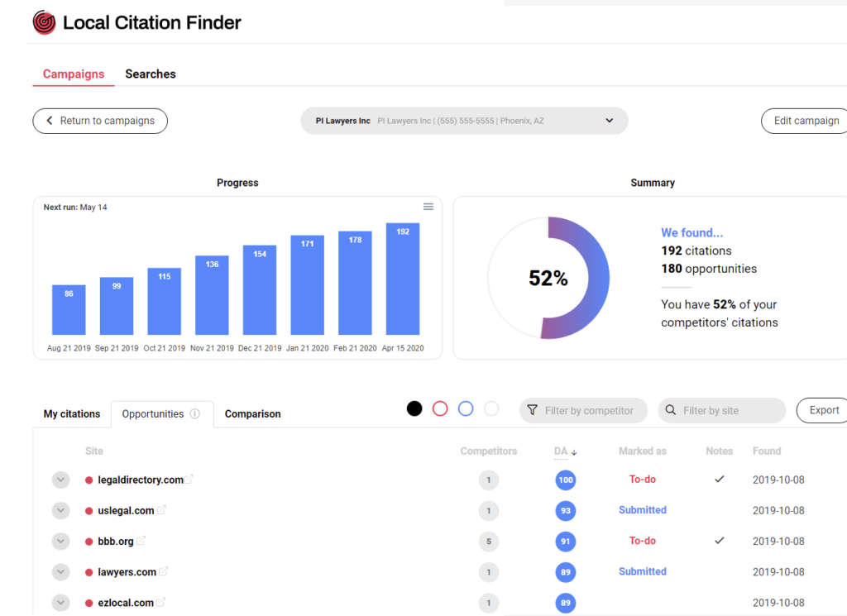Click the Local Citation Finder spiral logo
This screenshot has height=616, width=847.
pyautogui.click(x=44, y=22)
